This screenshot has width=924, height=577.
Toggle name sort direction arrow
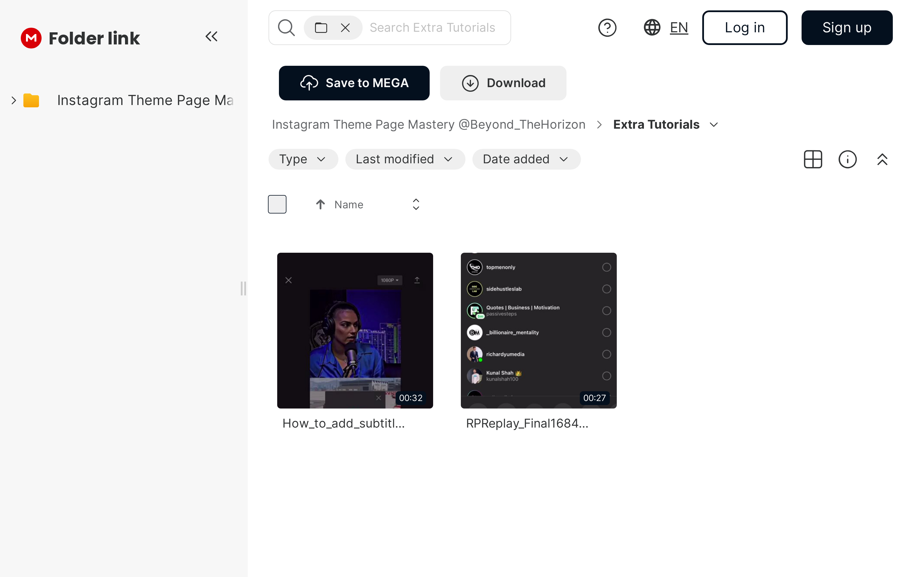pos(320,205)
